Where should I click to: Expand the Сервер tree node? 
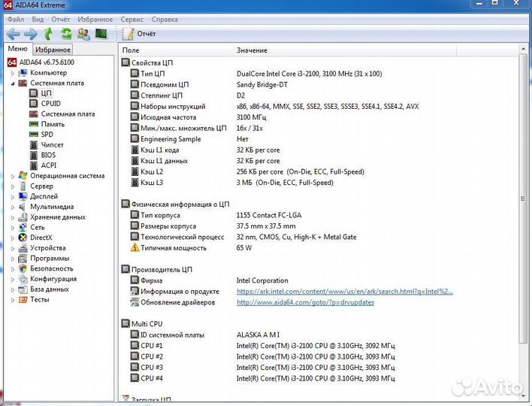tap(13, 186)
